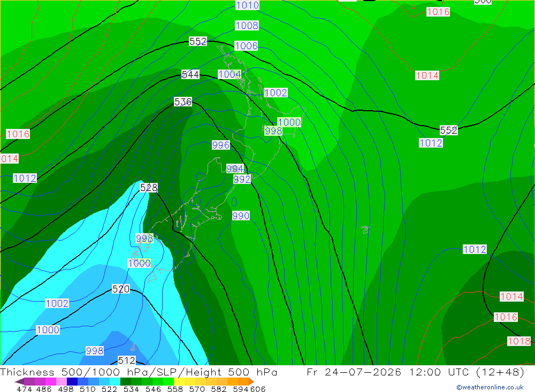Click legend value 606
This screenshot has width=535, height=392.
258,389
